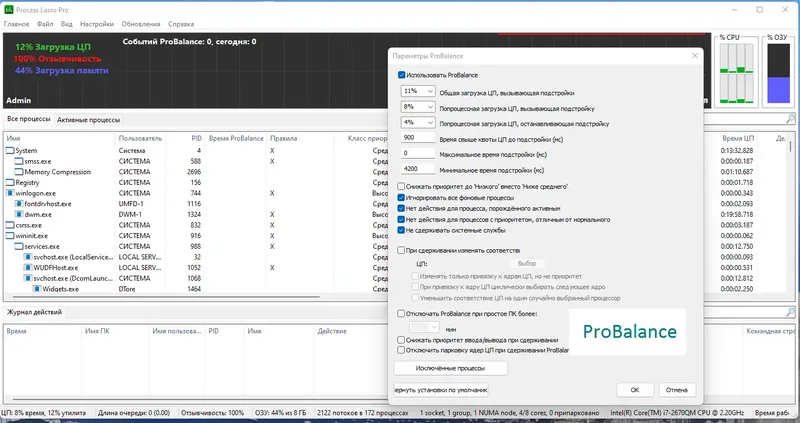Sort by 'Пользователь' column header
Screen dimensions: 800x423
point(140,138)
